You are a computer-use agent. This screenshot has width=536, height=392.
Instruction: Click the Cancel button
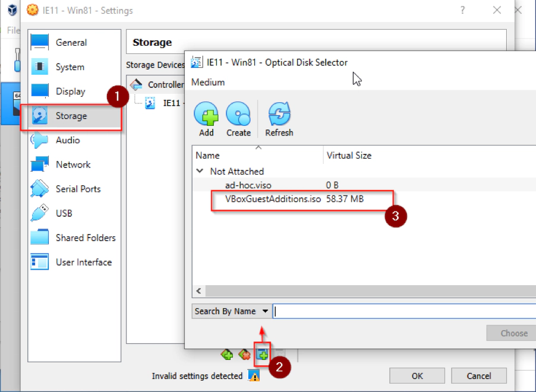coord(478,375)
